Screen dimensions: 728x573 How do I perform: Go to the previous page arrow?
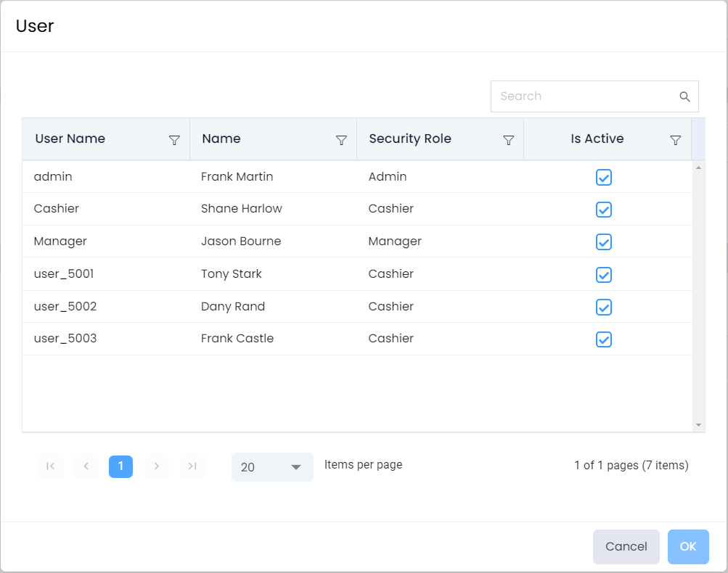86,466
